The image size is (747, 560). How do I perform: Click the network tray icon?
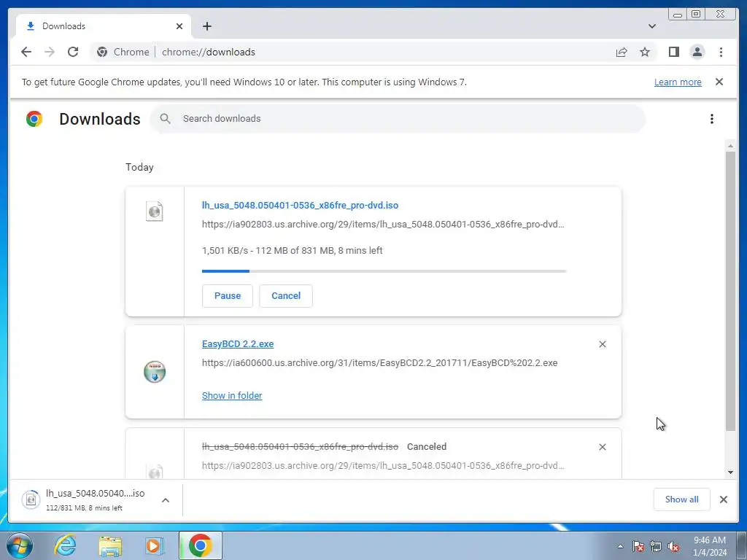tap(656, 546)
